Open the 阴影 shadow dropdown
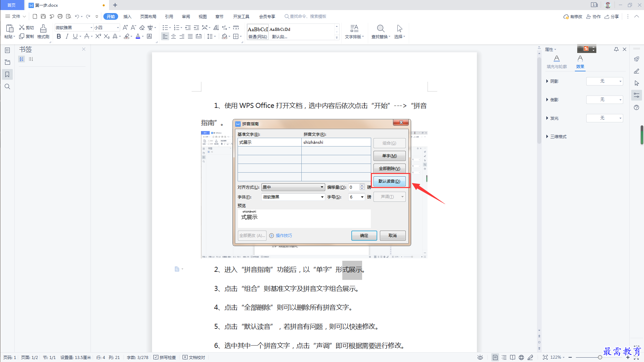The width and height of the screenshot is (644, 362). (x=604, y=81)
